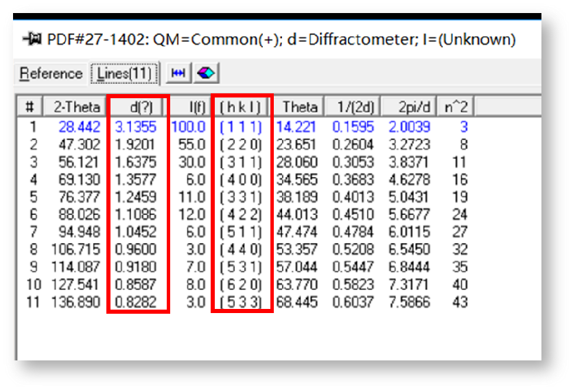This screenshot has width=573, height=392.
Task: Open the Lines(11) tab
Action: pos(124,73)
